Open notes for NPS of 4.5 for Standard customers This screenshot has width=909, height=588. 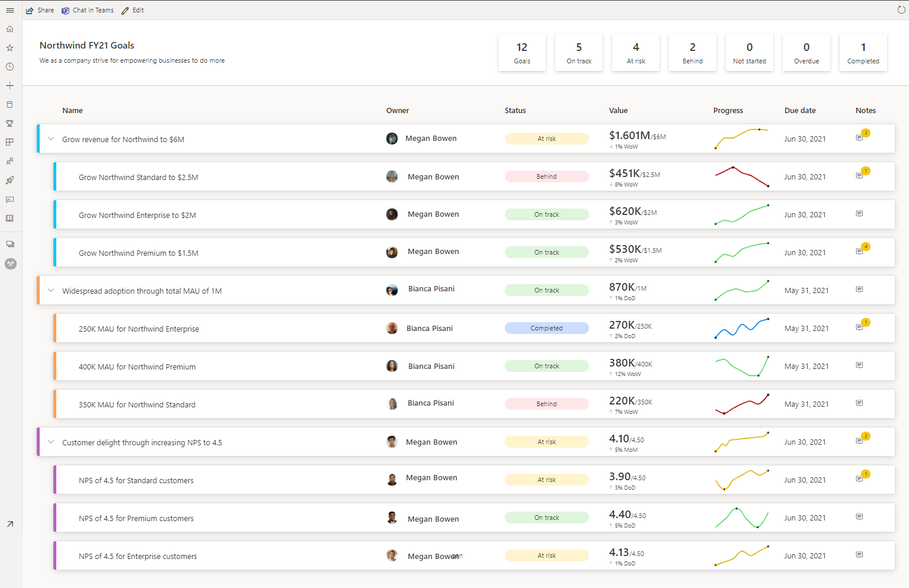tap(860, 479)
